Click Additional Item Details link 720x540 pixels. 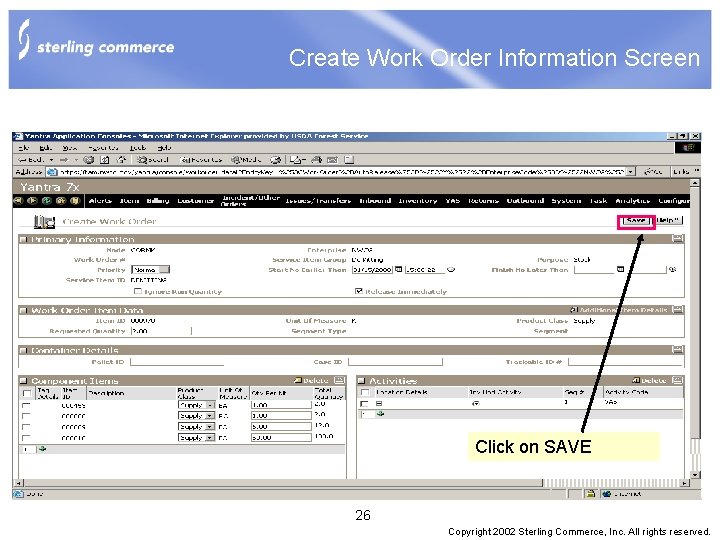[619, 310]
